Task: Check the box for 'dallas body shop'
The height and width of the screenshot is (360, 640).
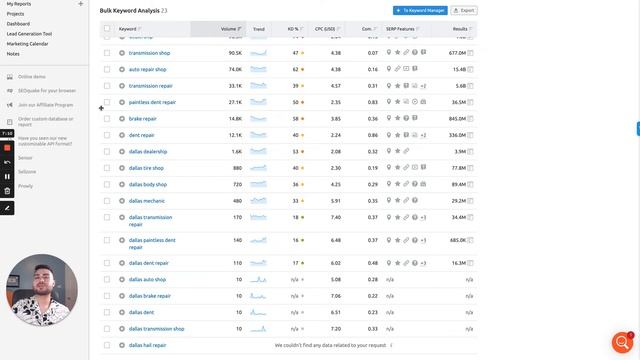Action: [x=107, y=184]
